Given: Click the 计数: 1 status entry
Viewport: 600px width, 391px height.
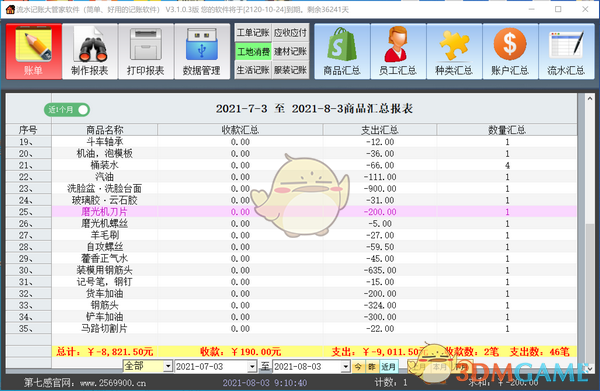Looking at the screenshot, I should [391, 382].
